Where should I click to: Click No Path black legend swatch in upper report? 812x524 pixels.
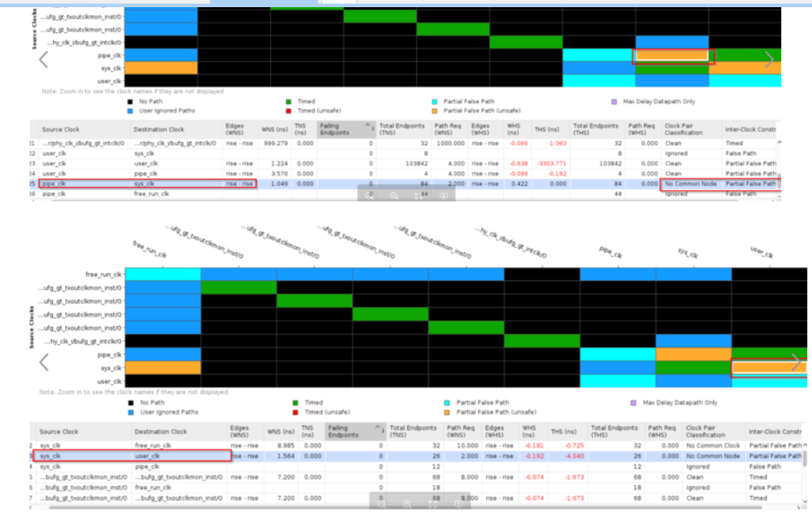130,102
